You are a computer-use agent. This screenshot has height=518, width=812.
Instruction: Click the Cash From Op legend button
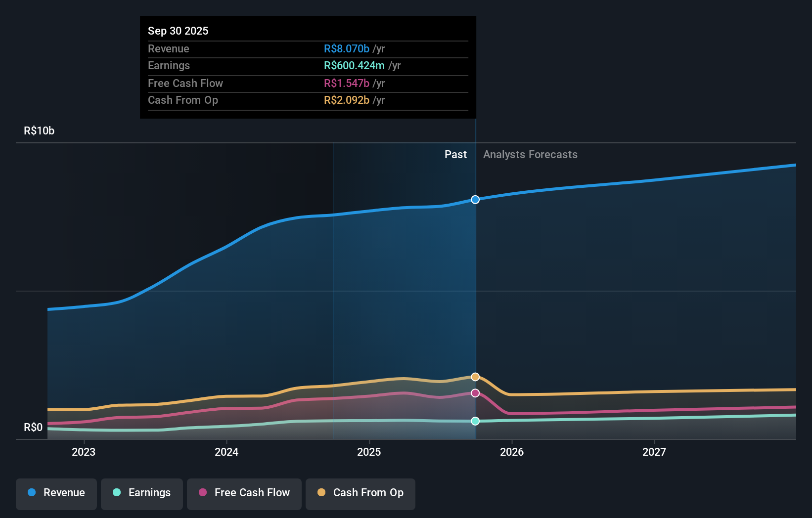click(x=360, y=493)
